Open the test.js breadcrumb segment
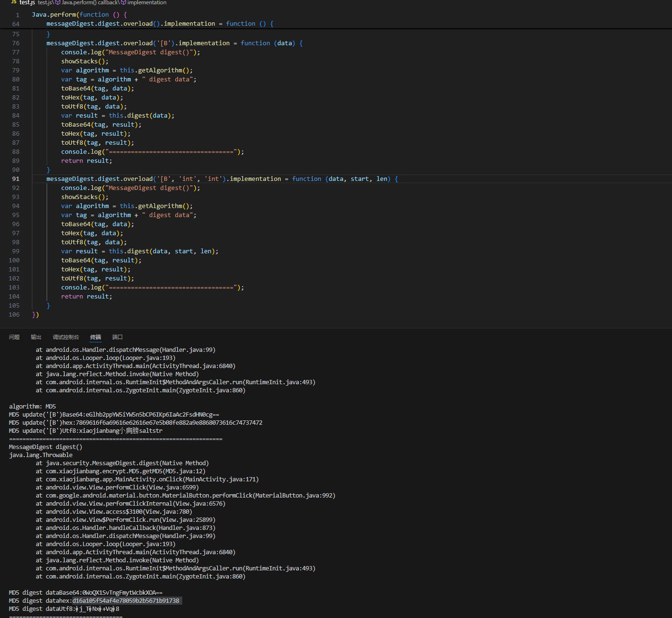672x618 pixels. [x=45, y=3]
